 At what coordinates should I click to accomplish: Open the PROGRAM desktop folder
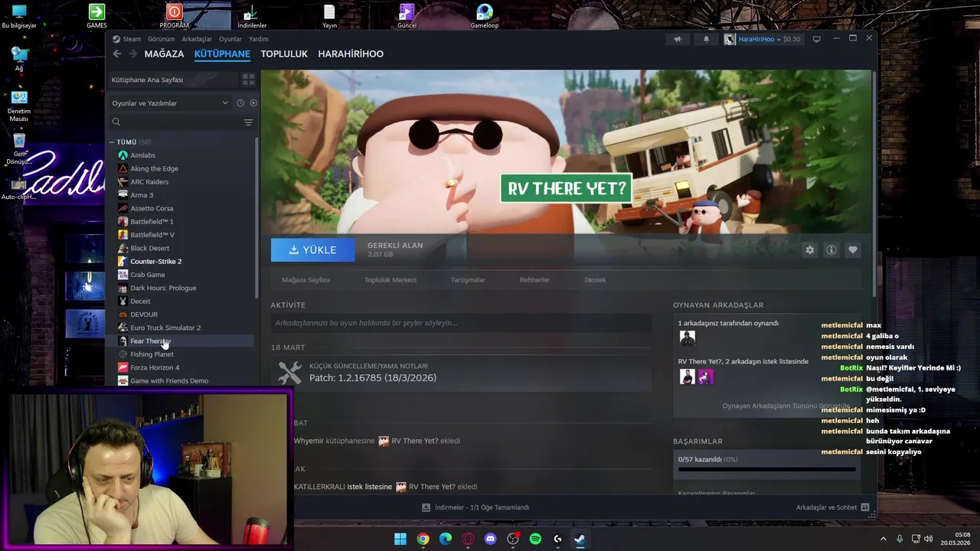click(174, 16)
